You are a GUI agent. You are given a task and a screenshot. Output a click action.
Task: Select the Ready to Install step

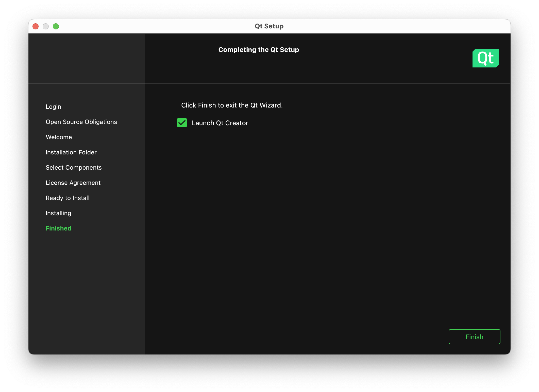(68, 198)
